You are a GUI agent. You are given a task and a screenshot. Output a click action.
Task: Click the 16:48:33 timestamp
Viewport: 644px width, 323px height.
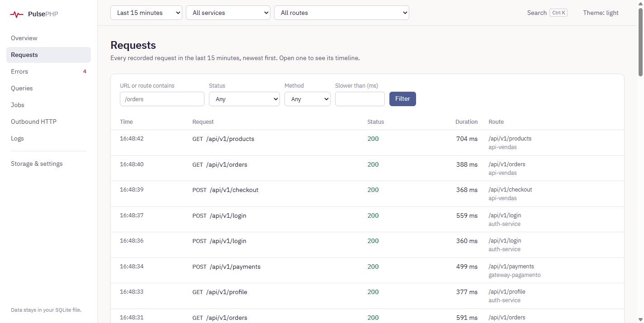point(132,292)
